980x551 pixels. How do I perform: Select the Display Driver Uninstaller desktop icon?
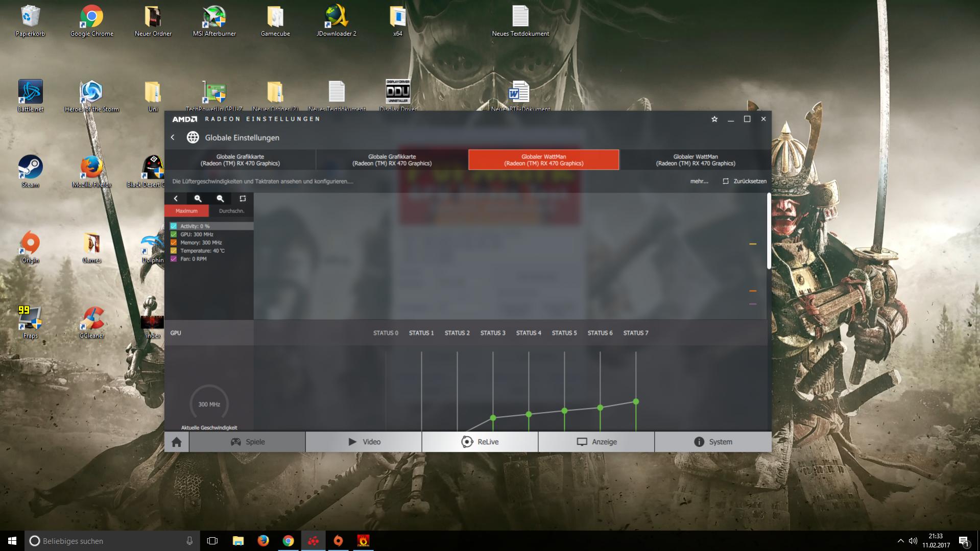coord(398,95)
